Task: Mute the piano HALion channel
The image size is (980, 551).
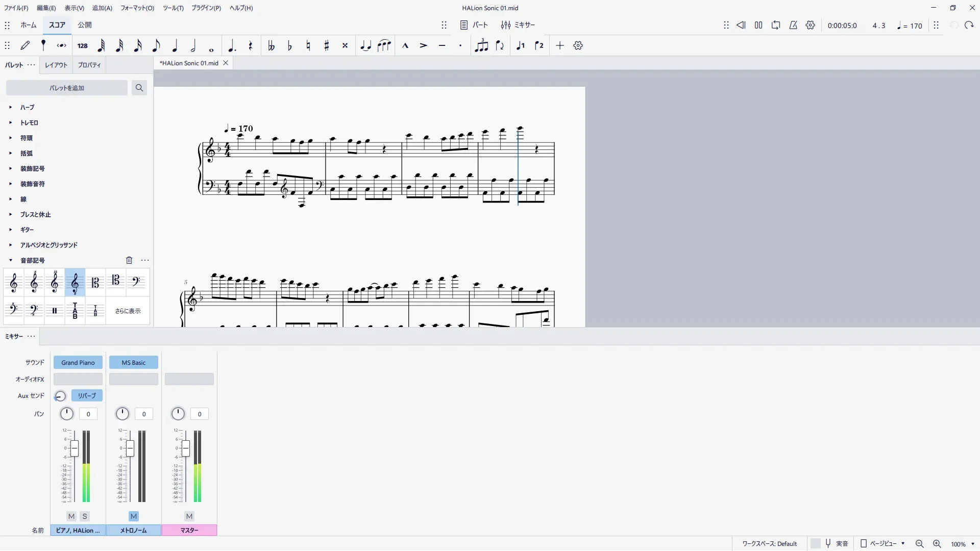Action: pos(71,516)
